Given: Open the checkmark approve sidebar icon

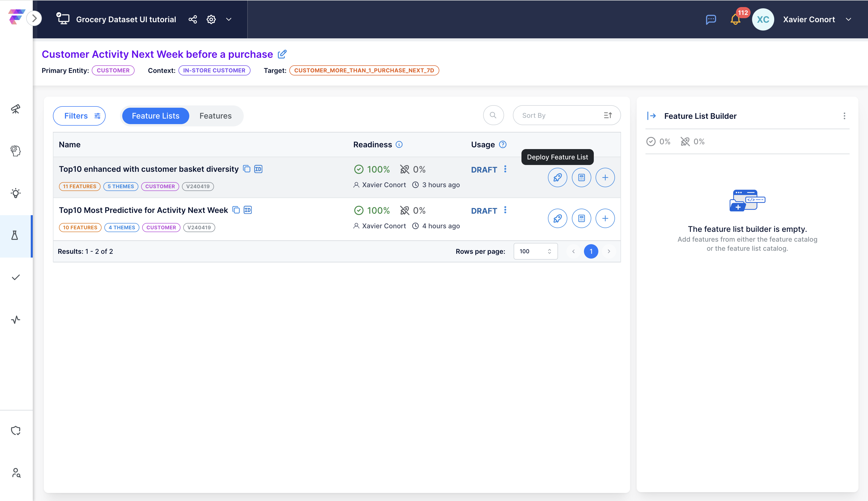Looking at the screenshot, I should click(x=15, y=277).
